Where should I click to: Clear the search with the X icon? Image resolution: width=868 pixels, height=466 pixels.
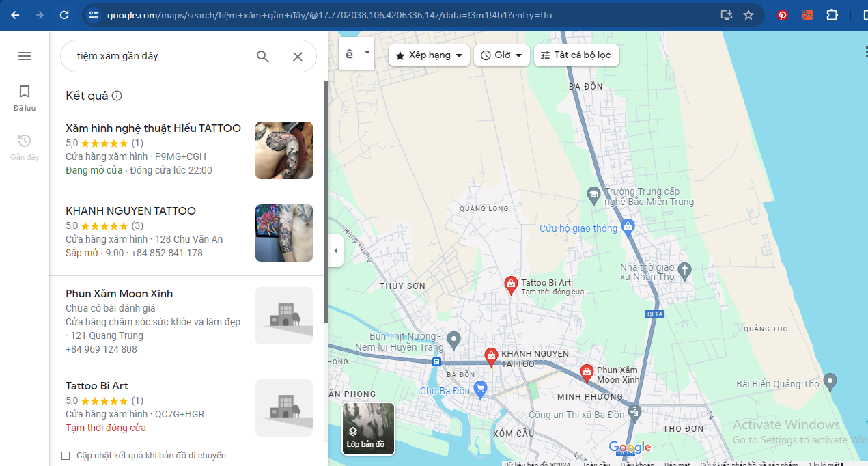[298, 57]
